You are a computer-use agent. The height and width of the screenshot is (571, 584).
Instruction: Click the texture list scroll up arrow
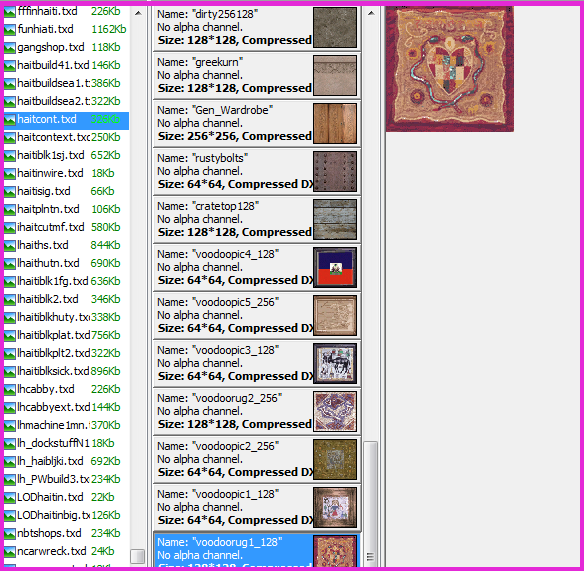pos(371,13)
